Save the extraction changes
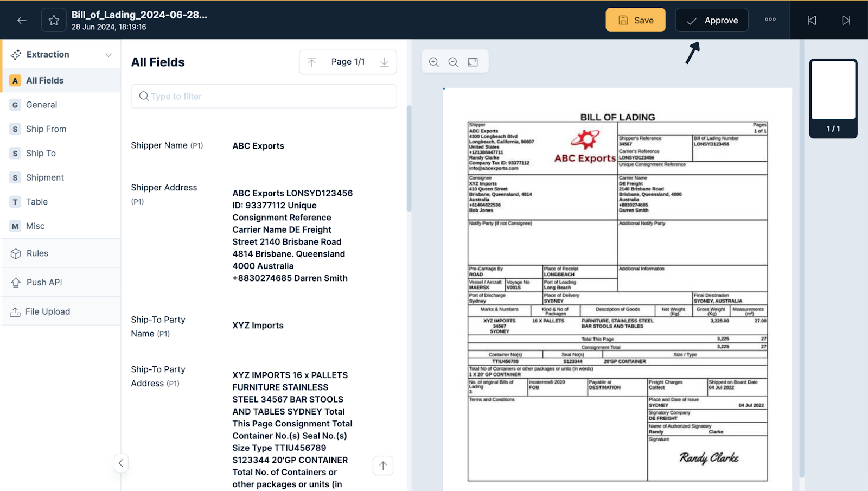 (635, 20)
